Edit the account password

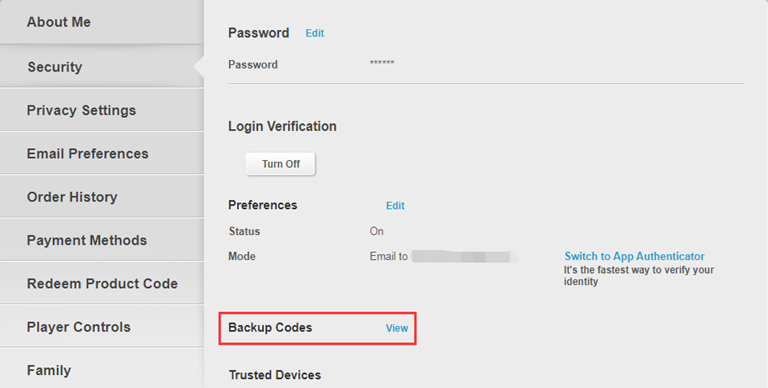pyautogui.click(x=314, y=33)
